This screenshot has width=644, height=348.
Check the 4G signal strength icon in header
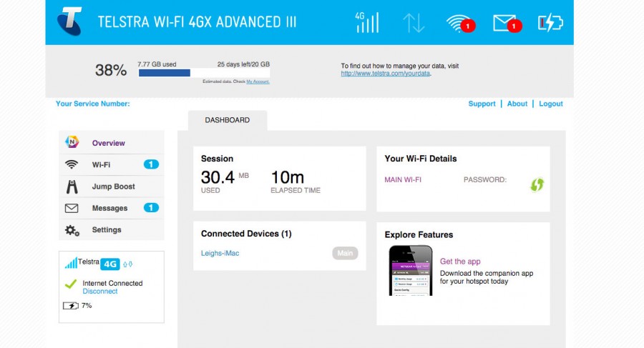pyautogui.click(x=367, y=23)
